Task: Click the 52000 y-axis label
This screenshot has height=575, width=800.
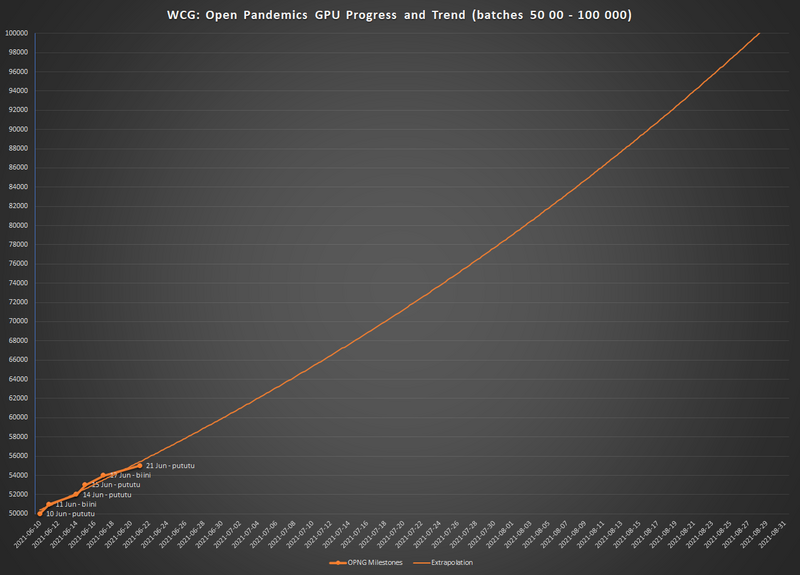Action: pos(18,495)
